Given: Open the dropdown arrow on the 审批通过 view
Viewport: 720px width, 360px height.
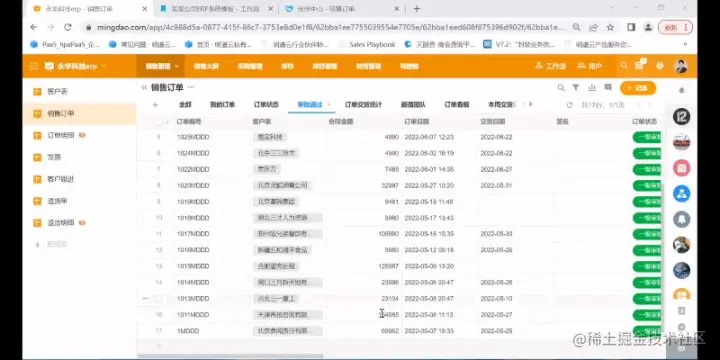Looking at the screenshot, I should [x=329, y=105].
